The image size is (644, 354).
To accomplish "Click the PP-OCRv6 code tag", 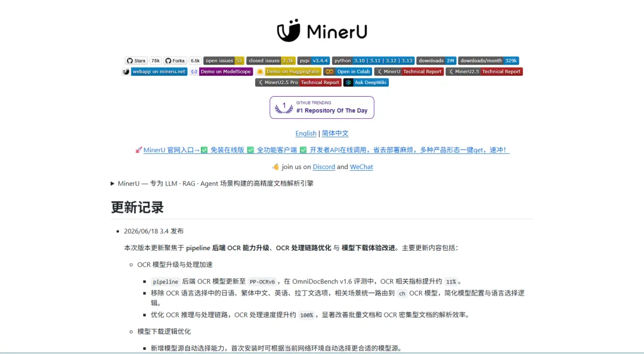I will 262,282.
